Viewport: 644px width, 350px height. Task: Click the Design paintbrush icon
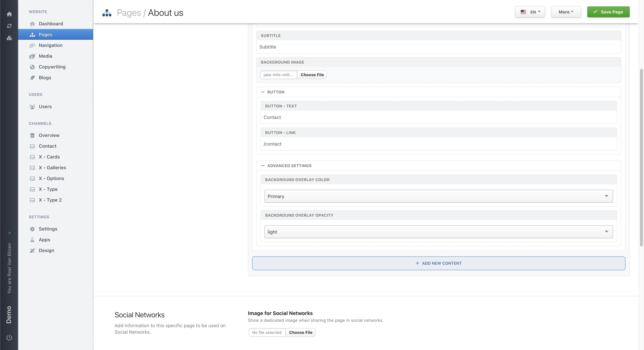click(x=33, y=250)
